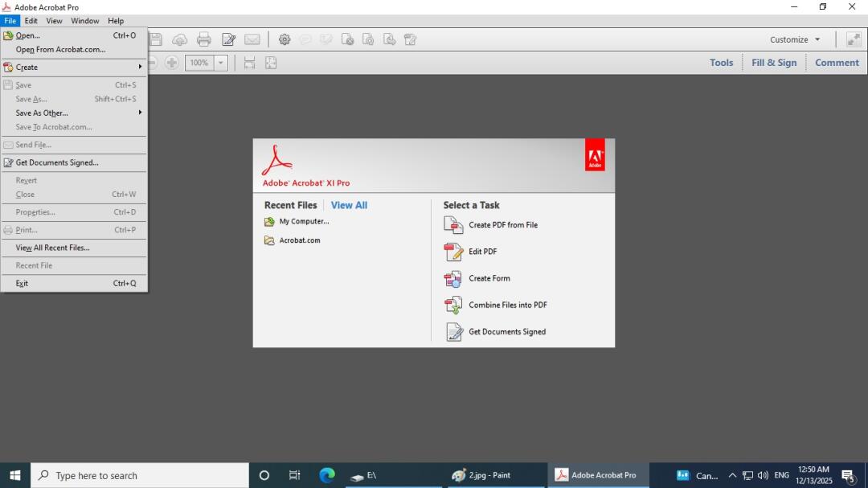Image resolution: width=868 pixels, height=488 pixels.
Task: Click the Get Documents Signed task link
Action: point(507,332)
